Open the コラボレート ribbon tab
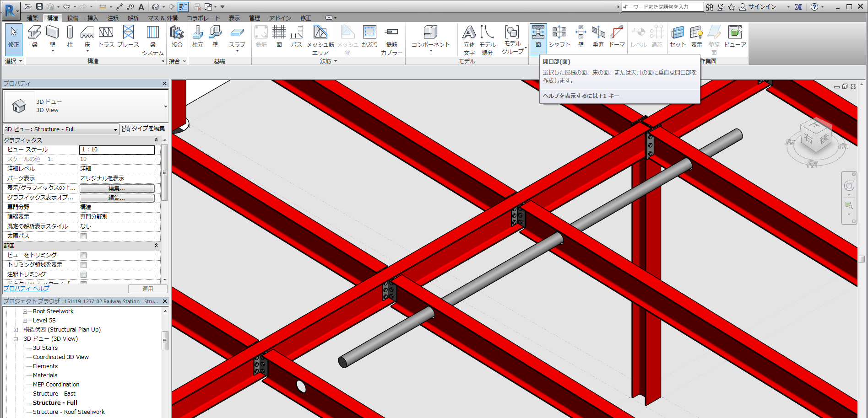Viewport: 868px width, 418px height. pos(203,18)
